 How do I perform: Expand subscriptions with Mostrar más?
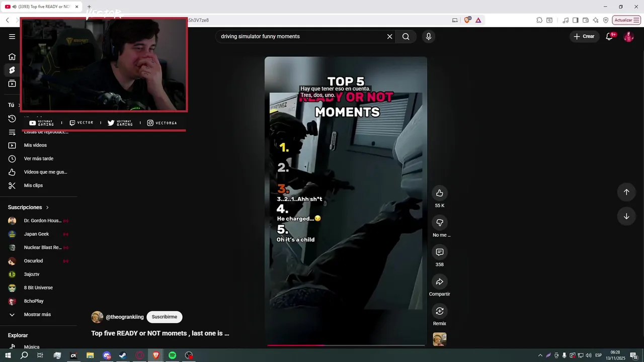pyautogui.click(x=38, y=315)
